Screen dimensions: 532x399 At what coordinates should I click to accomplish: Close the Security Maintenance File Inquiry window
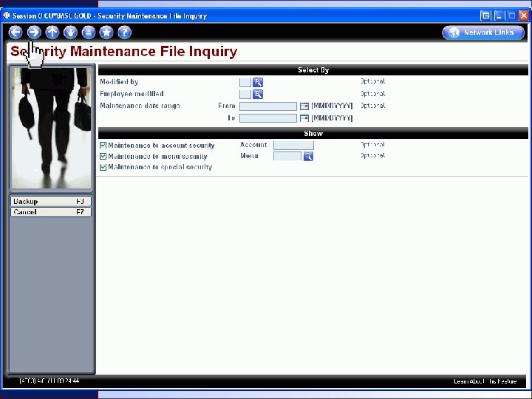click(524, 16)
